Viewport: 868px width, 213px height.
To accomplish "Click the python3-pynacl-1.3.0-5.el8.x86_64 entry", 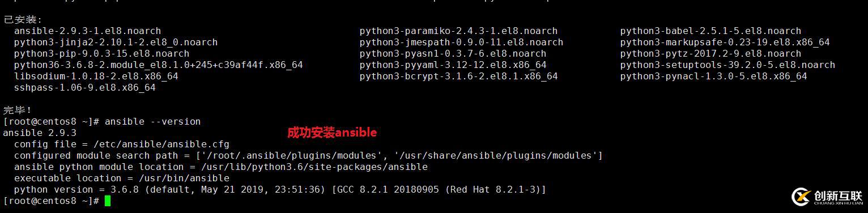I will point(713,76).
